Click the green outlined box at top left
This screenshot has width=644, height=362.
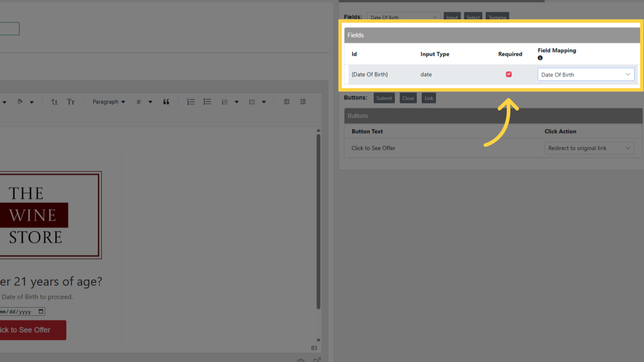point(10,29)
